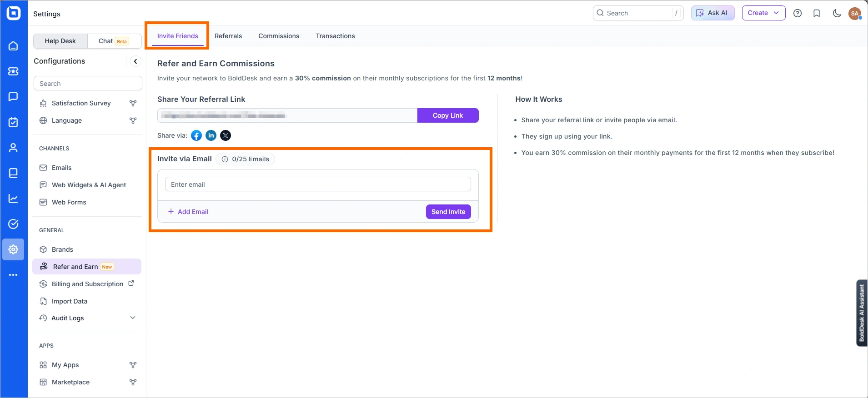
Task: Share referral link via Facebook icon
Action: [x=196, y=135]
